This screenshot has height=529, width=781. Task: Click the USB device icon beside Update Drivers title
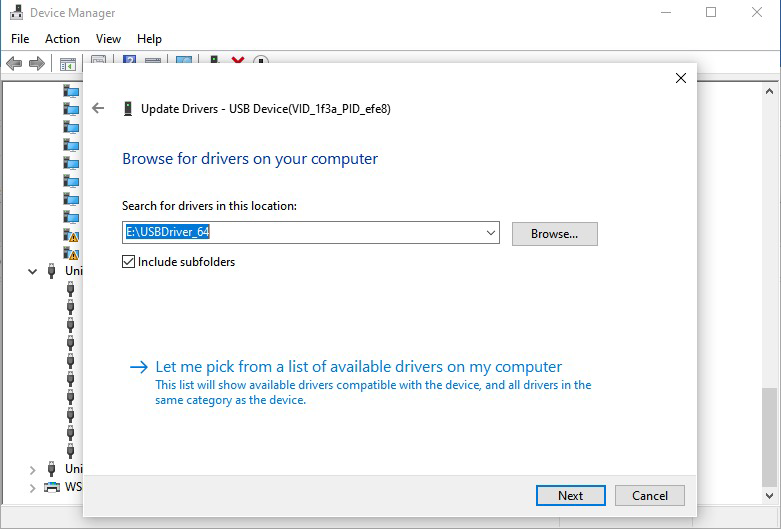(x=128, y=109)
